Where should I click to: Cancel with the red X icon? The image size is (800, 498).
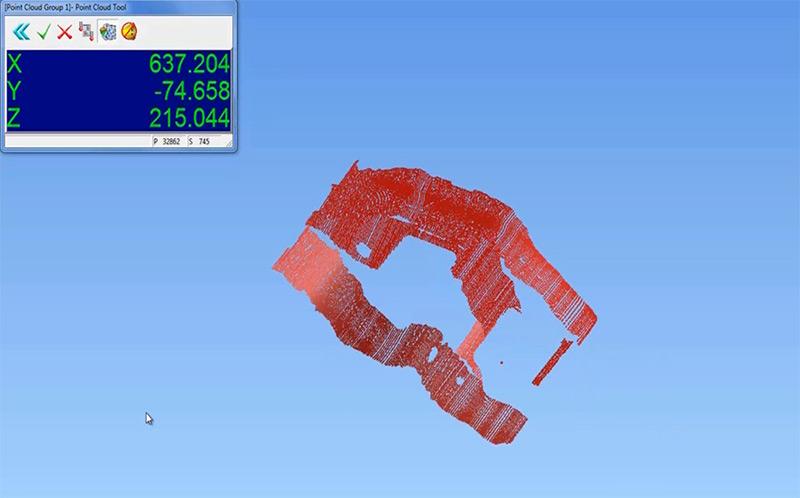click(64, 32)
